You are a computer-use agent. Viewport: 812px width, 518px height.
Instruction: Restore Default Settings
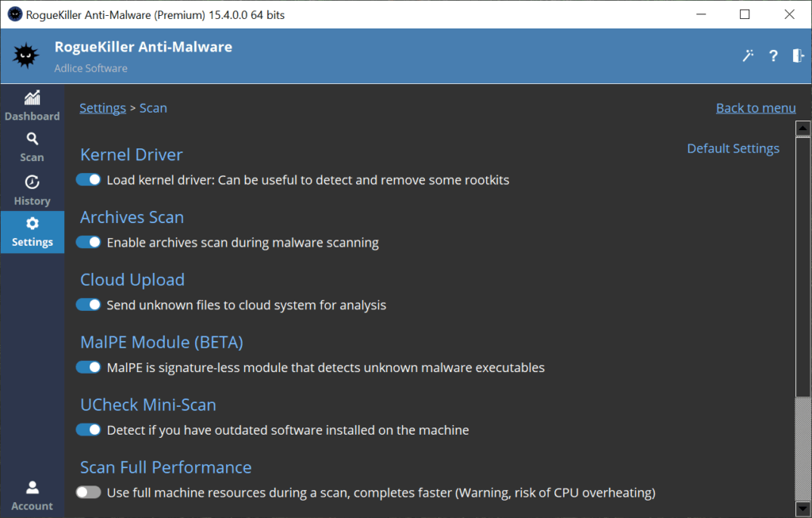point(733,148)
